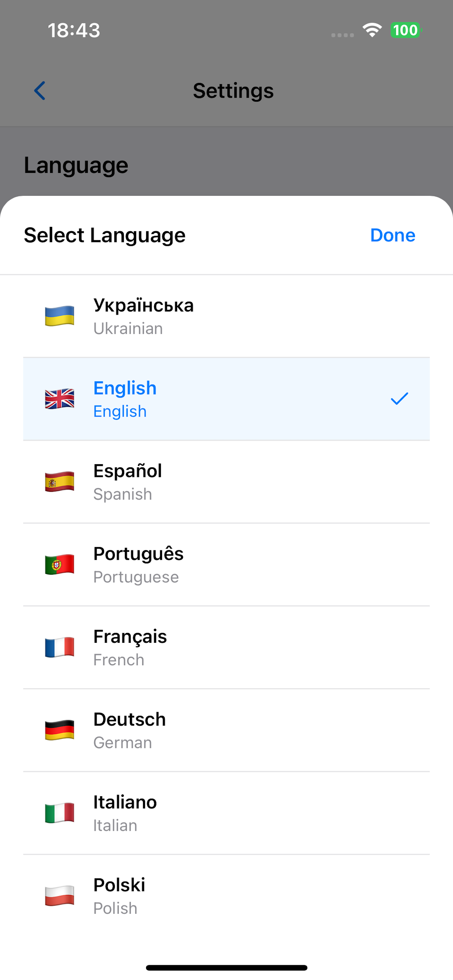Tap the Italian flag icon

coord(59,812)
